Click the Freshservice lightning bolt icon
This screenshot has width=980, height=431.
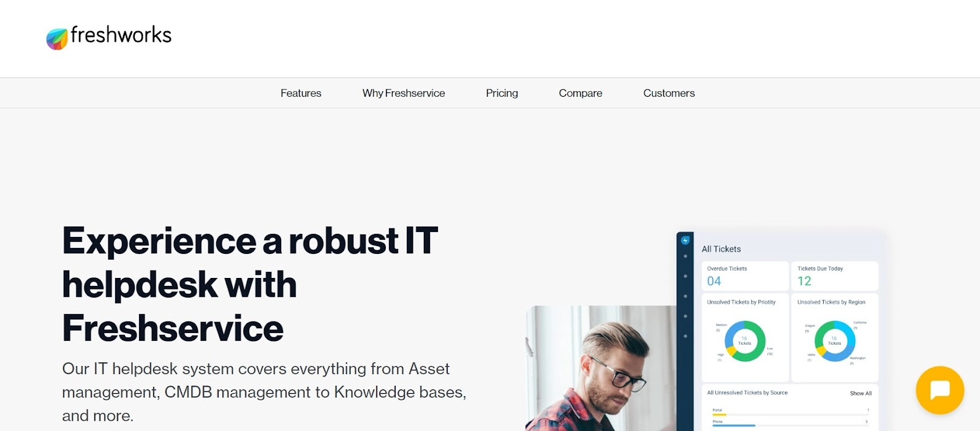tap(685, 241)
